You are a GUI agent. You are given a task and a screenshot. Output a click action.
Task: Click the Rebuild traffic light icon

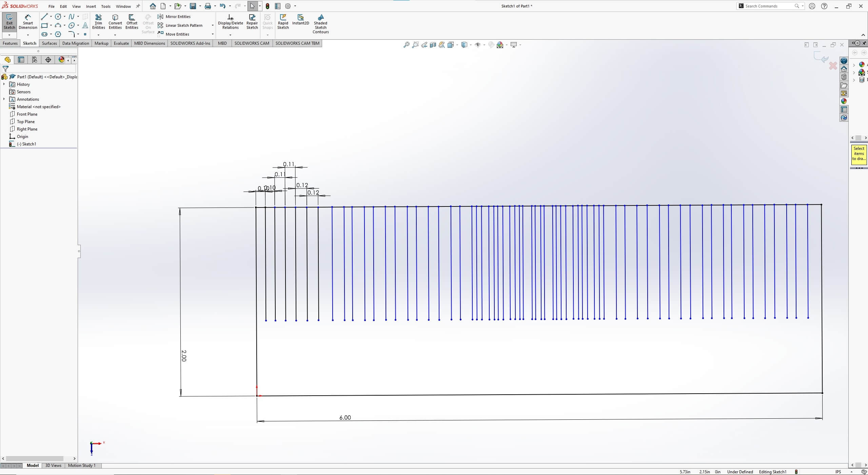click(268, 6)
